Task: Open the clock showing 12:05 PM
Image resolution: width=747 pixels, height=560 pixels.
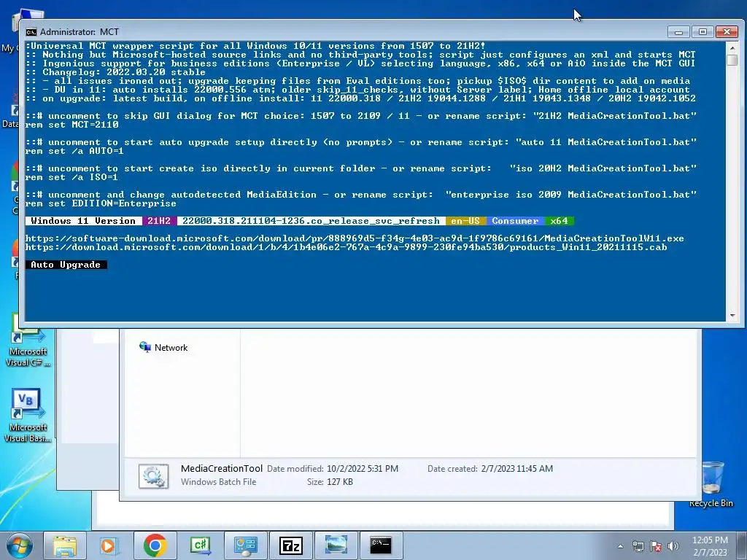Action: pos(710,546)
